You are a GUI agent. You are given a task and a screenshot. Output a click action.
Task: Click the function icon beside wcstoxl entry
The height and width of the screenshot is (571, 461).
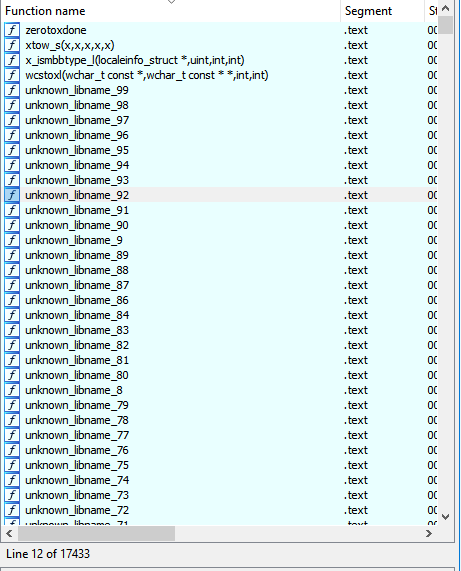click(12, 75)
